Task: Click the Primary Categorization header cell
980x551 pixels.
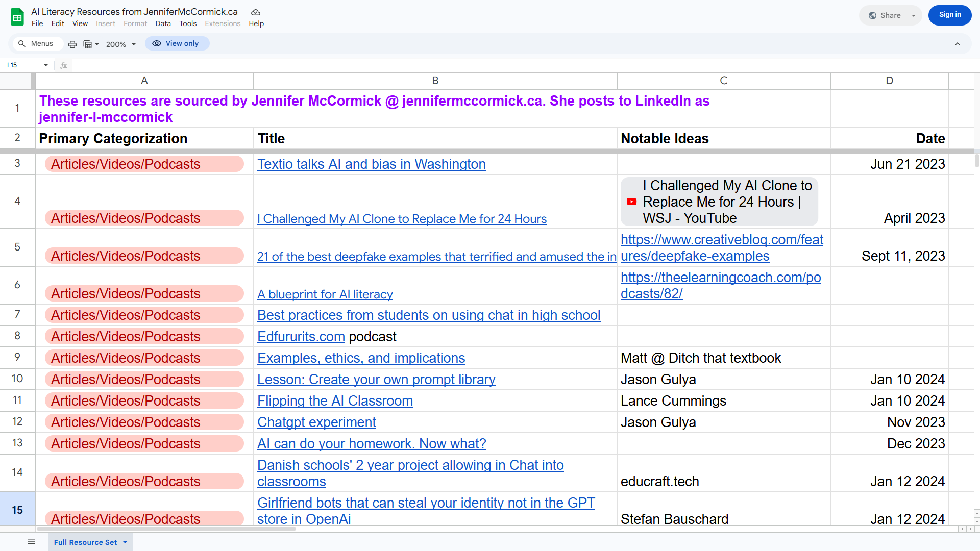Action: 144,138
